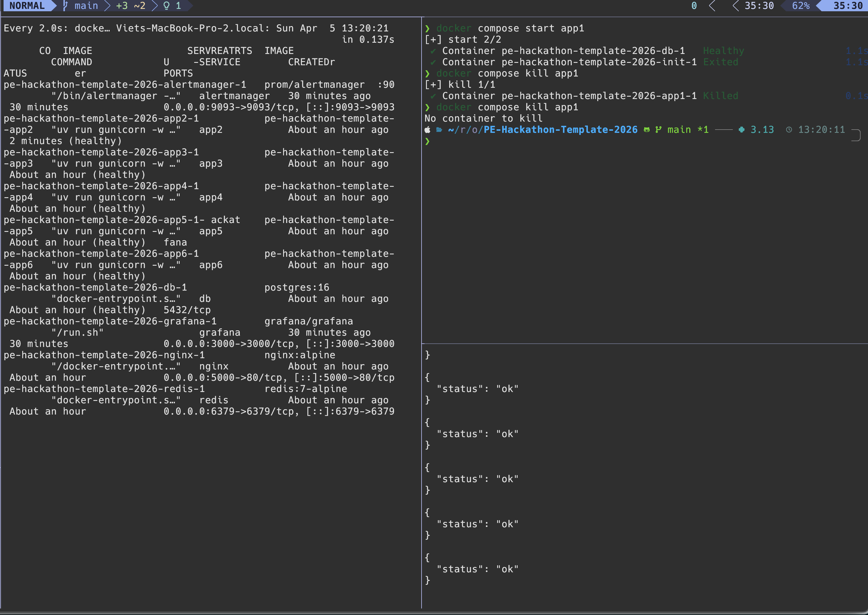Click the clock icon next to 13:20:11
This screenshot has height=615, width=868.
pos(789,130)
